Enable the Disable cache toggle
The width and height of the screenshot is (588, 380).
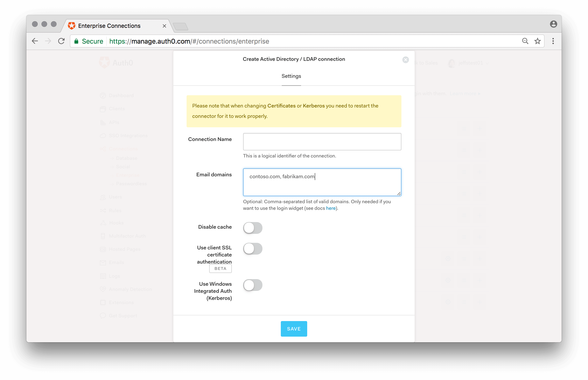(253, 228)
